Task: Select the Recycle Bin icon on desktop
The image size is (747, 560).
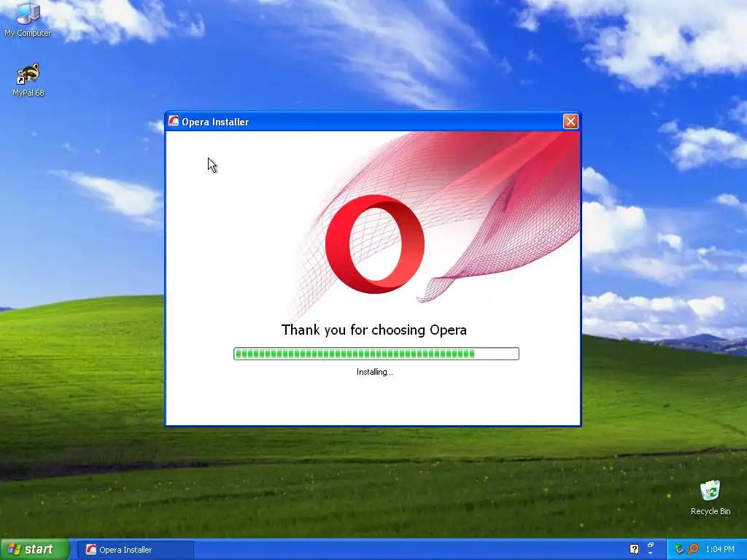Action: pos(711,497)
